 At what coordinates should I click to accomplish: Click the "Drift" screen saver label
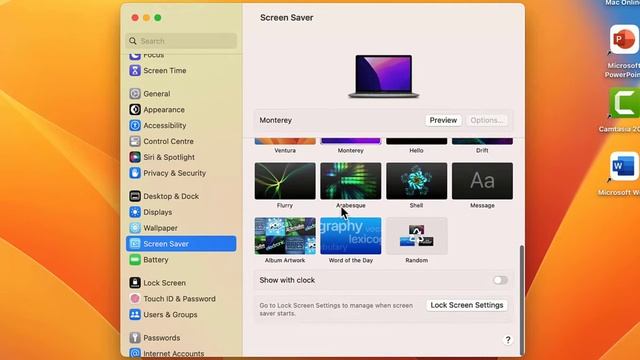[x=482, y=150]
